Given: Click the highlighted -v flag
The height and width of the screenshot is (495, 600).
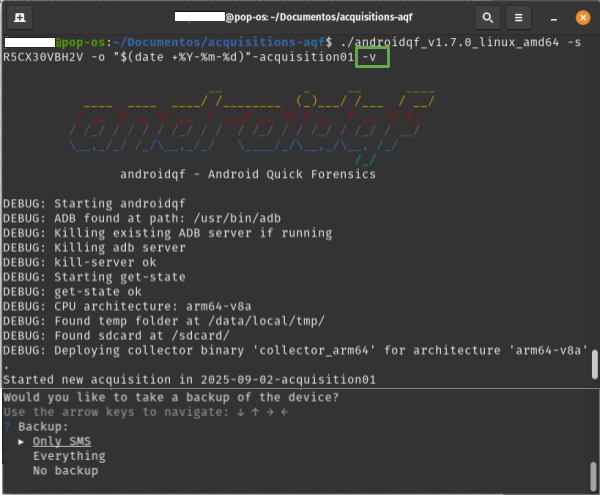Looking at the screenshot, I should pos(372,58).
